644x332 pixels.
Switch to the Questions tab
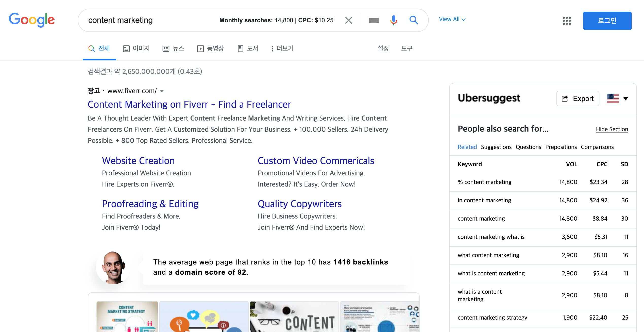point(528,147)
